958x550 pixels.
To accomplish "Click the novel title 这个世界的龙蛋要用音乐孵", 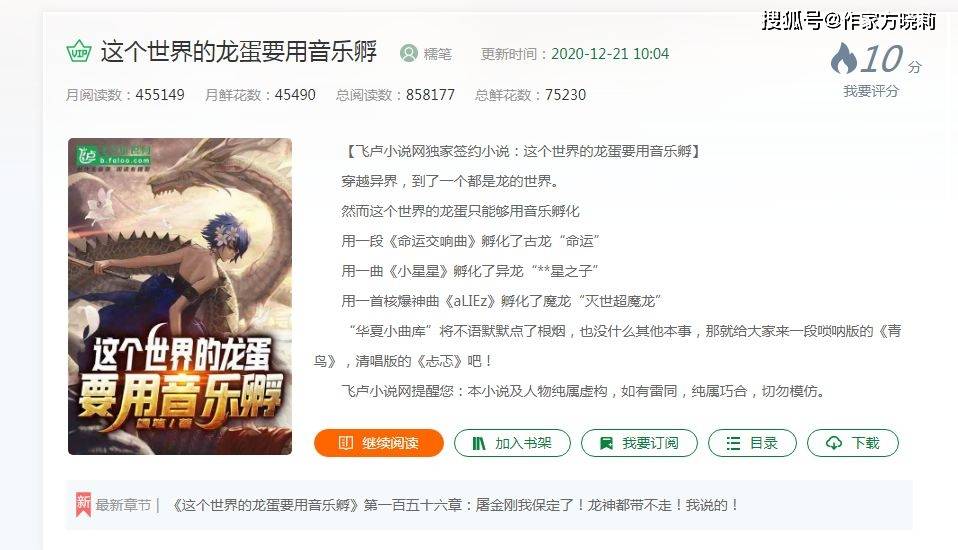I will 239,51.
